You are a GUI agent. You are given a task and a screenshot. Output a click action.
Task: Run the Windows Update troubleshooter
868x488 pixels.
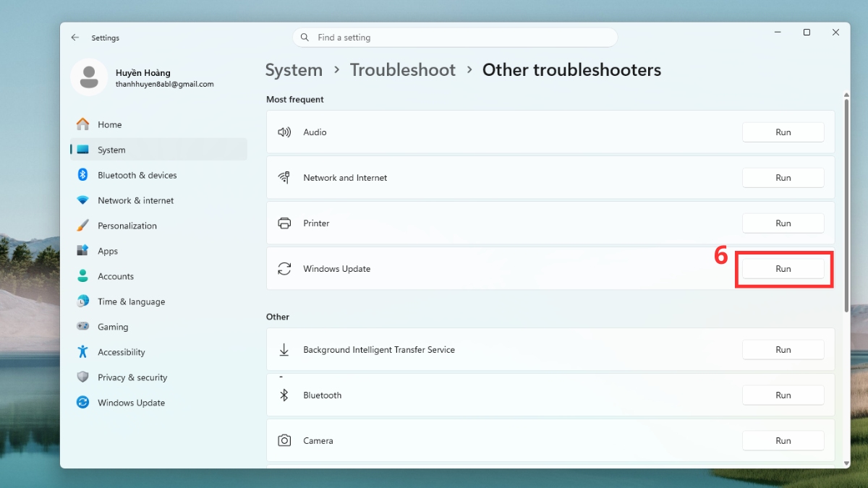(783, 269)
